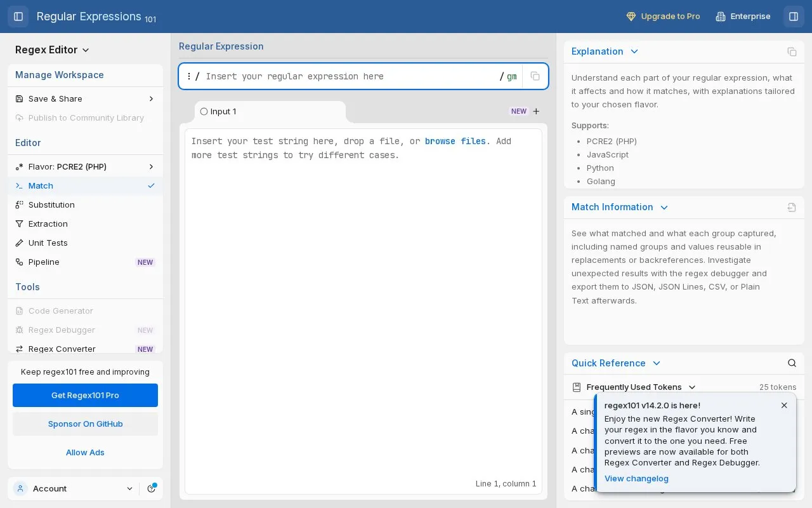Open the View changelog link

636,478
